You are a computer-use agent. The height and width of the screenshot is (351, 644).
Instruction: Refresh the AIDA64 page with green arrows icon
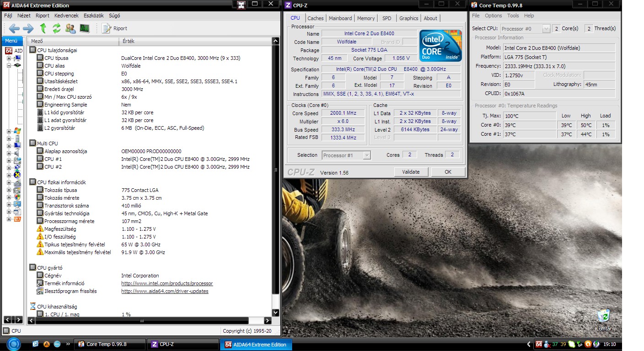coord(56,28)
